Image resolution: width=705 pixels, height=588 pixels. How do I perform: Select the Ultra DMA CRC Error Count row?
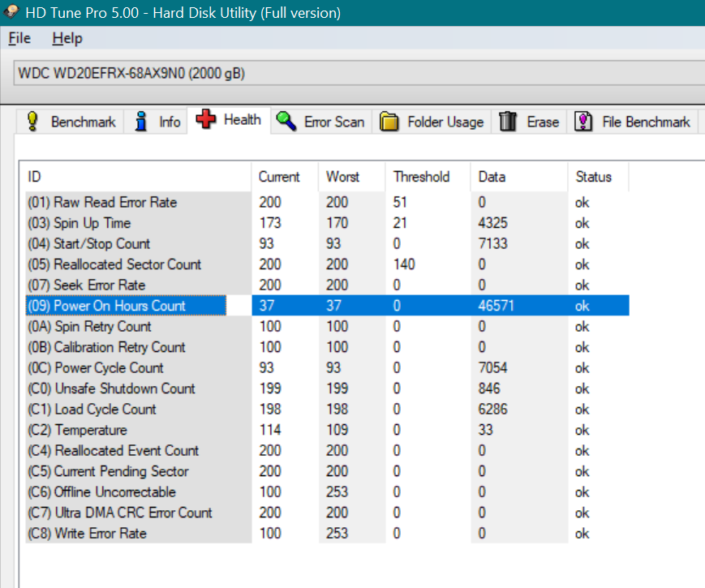coord(120,513)
